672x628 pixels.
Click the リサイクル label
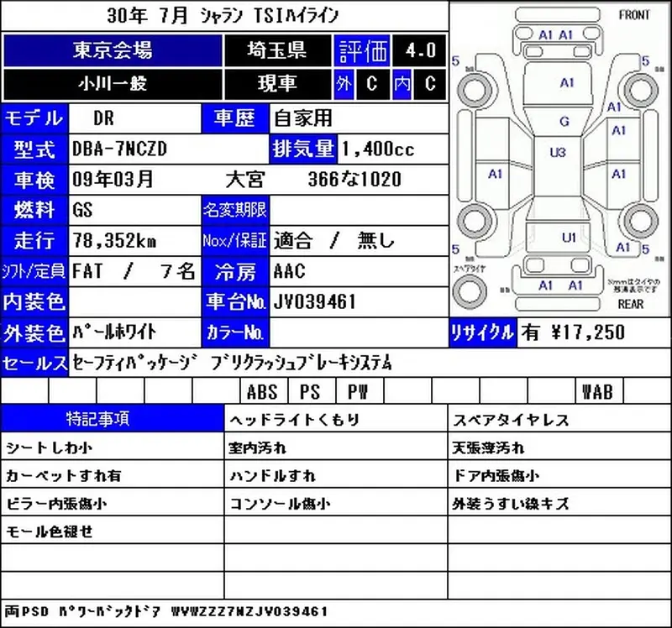click(482, 332)
